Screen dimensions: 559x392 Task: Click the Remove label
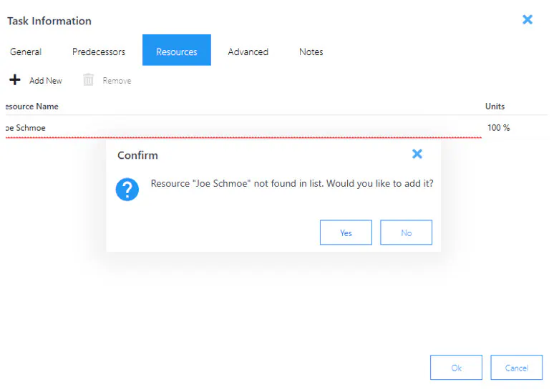pyautogui.click(x=117, y=81)
